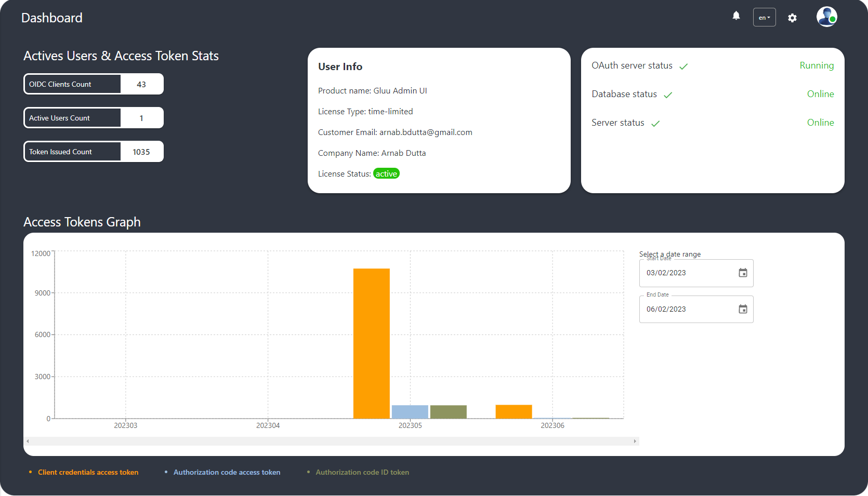Screen dimensions: 868x496
Task: Open the notifications bell
Action: pyautogui.click(x=736, y=16)
